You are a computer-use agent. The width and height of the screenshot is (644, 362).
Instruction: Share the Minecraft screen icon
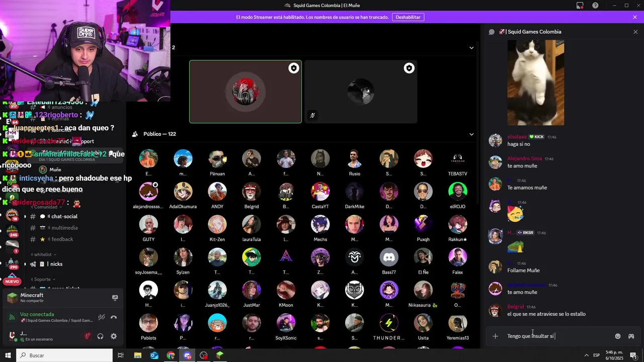[x=115, y=298]
